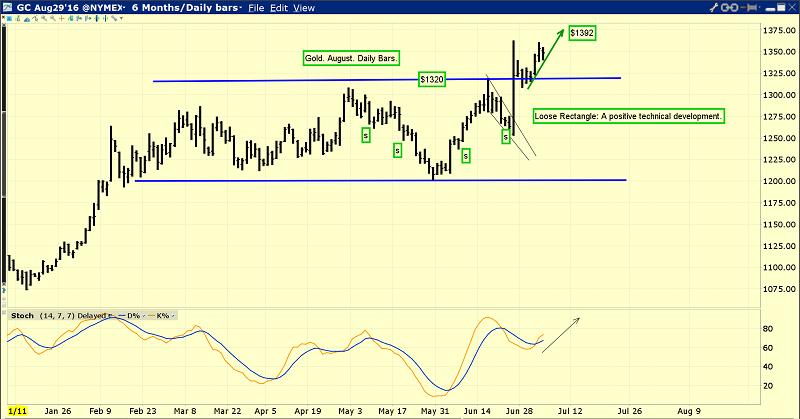Select the orange crosshair tool in toolbar

(62, 18)
